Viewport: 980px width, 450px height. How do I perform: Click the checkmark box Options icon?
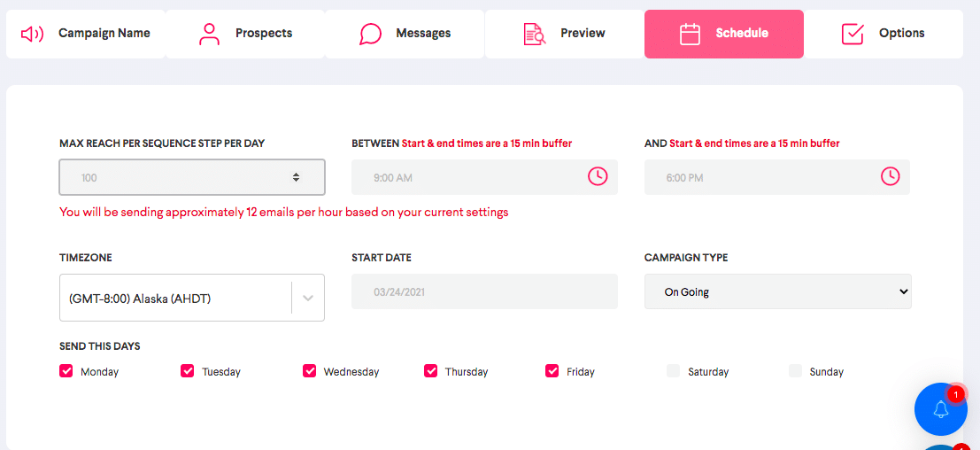pyautogui.click(x=853, y=34)
